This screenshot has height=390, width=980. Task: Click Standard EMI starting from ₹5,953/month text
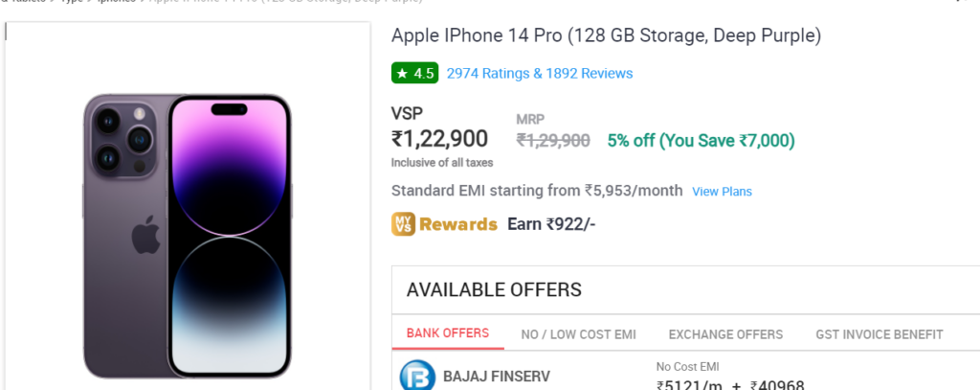(x=537, y=191)
